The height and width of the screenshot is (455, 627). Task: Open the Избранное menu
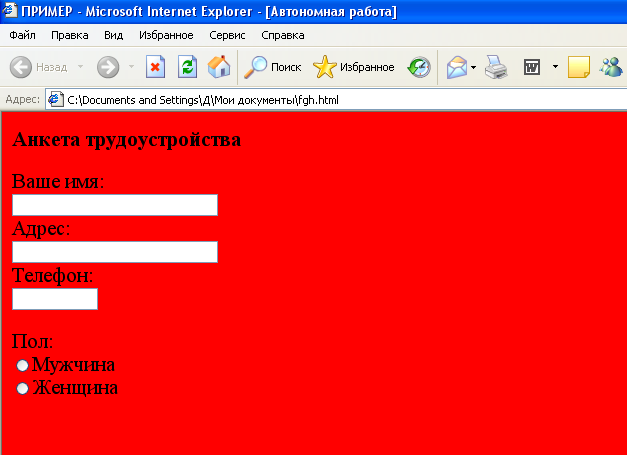tap(166, 35)
